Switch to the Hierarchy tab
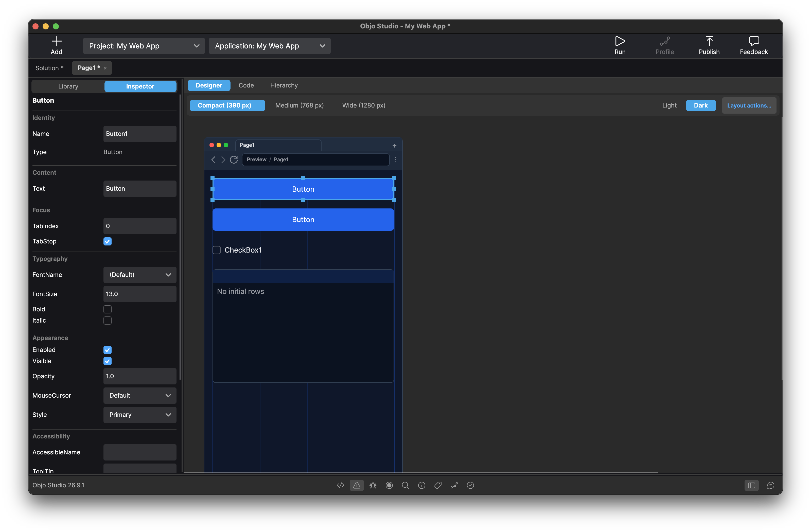Screen dimensions: 811x532 click(x=284, y=85)
